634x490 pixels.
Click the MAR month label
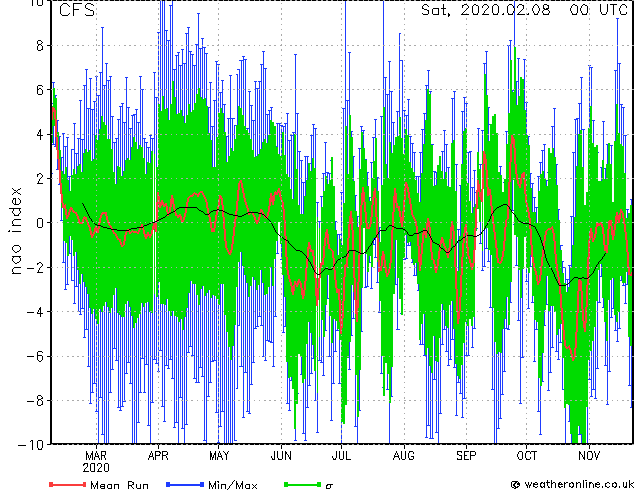[x=96, y=456]
